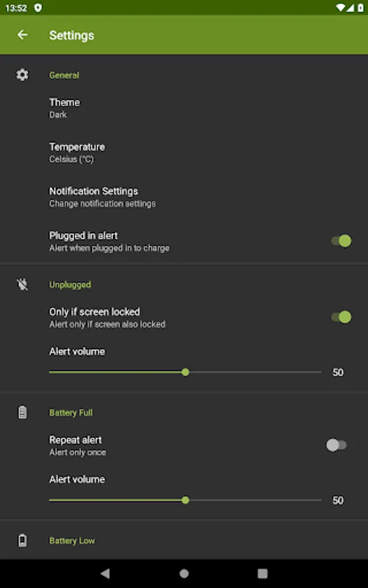Open Notification Settings entry
368x588 pixels.
[184, 197]
